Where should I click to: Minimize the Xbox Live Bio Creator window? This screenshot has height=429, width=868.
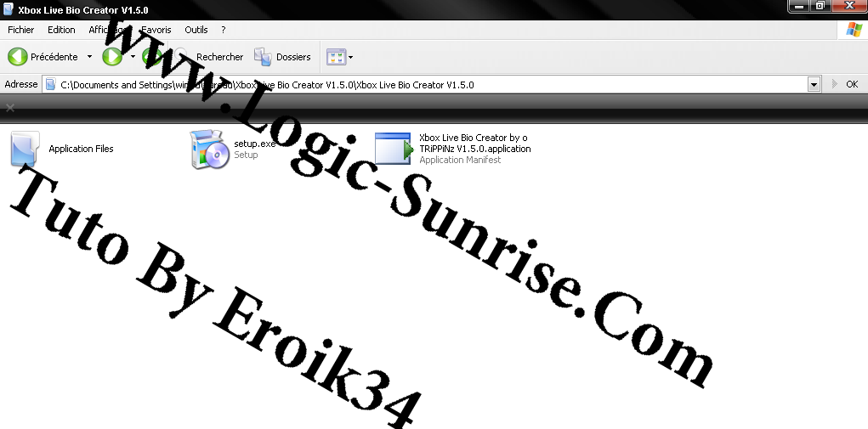(x=799, y=6)
